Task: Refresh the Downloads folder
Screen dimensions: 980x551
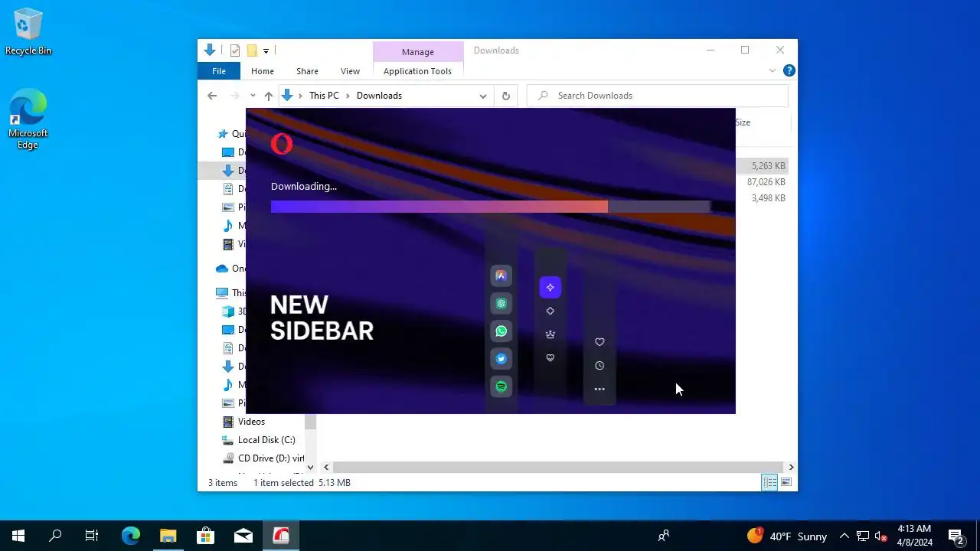Action: click(505, 96)
